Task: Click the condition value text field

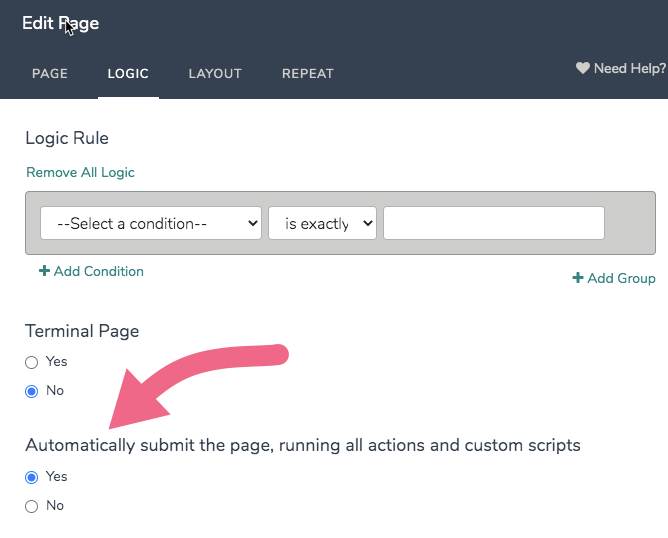Action: coord(494,223)
